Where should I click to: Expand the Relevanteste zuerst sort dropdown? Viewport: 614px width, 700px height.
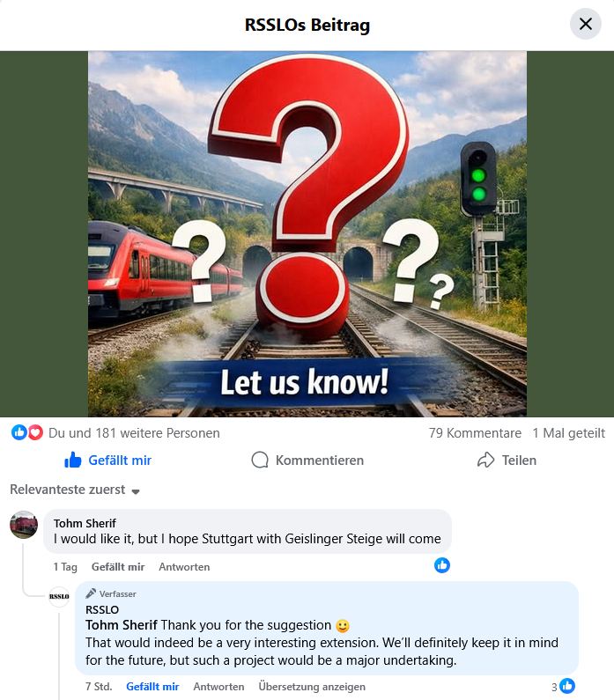[75, 490]
